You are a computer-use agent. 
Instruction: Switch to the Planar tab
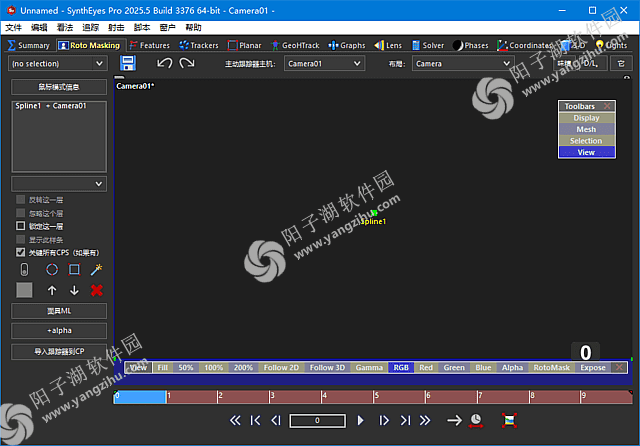[244, 45]
